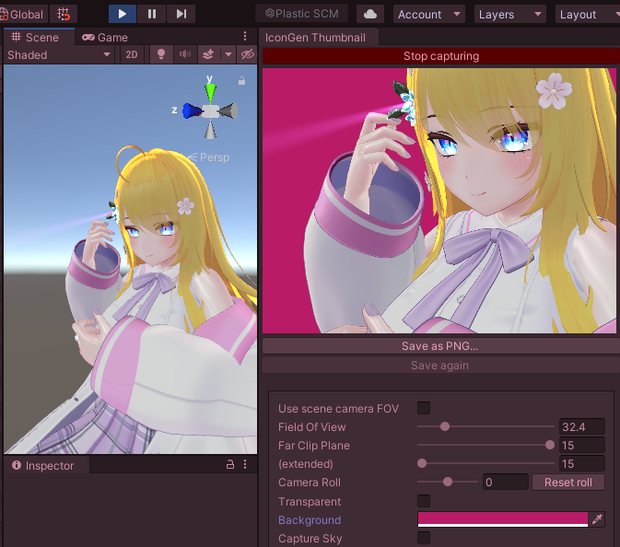Open the Background color swatch
The height and width of the screenshot is (547, 620).
pyautogui.click(x=503, y=519)
